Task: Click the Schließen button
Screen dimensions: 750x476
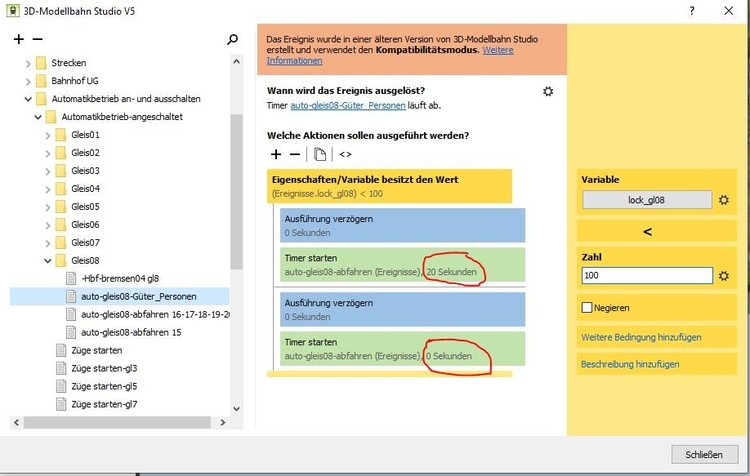Action: (x=704, y=454)
